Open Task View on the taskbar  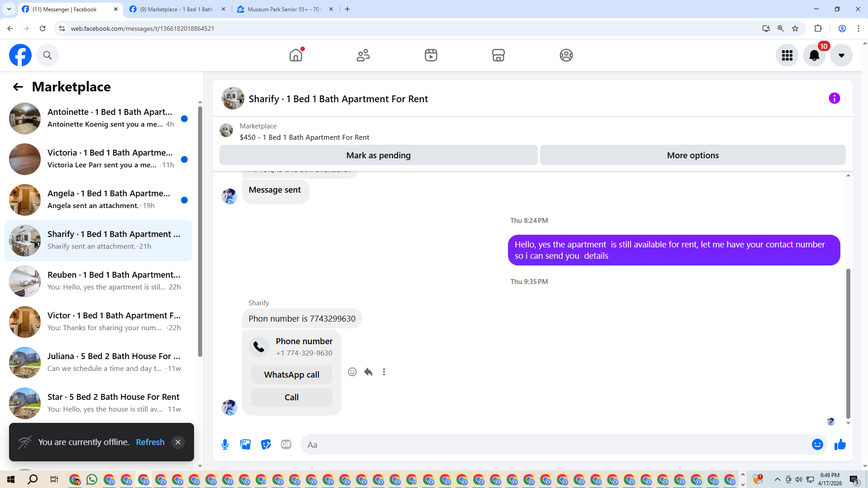[54, 479]
